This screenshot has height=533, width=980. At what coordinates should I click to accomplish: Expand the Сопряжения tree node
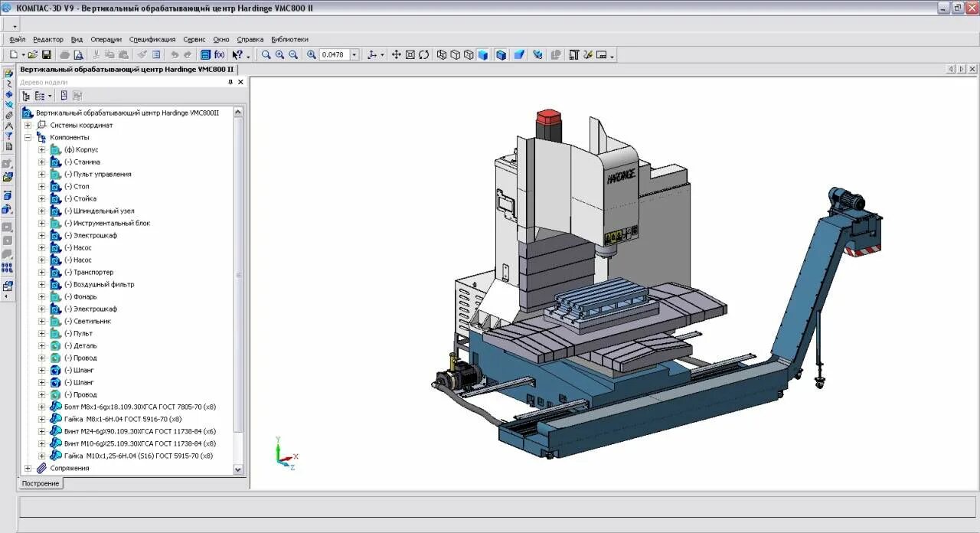pyautogui.click(x=28, y=468)
